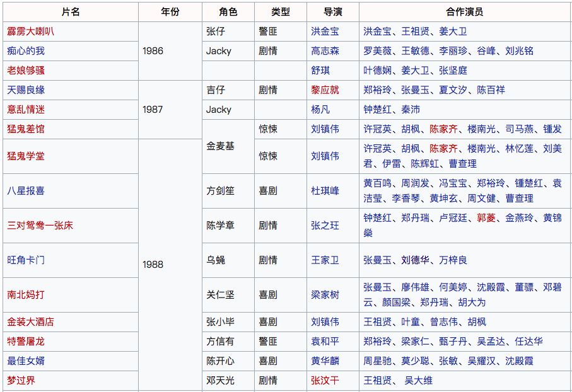
Task: Open actor link 万梓良
Action: (453, 260)
